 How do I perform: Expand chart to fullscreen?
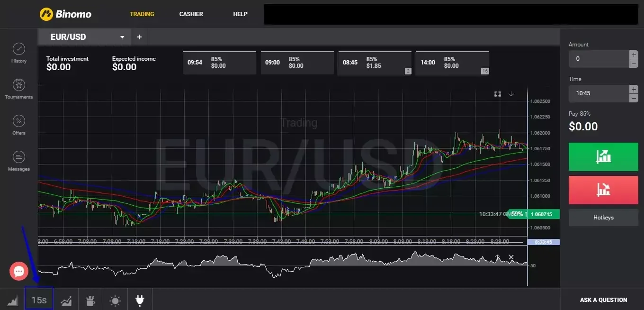click(x=498, y=94)
